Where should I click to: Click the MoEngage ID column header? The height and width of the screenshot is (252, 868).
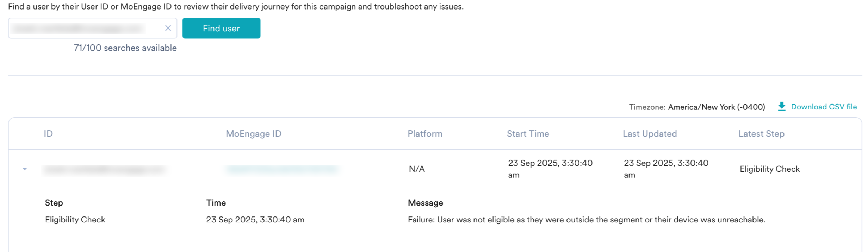tap(253, 134)
